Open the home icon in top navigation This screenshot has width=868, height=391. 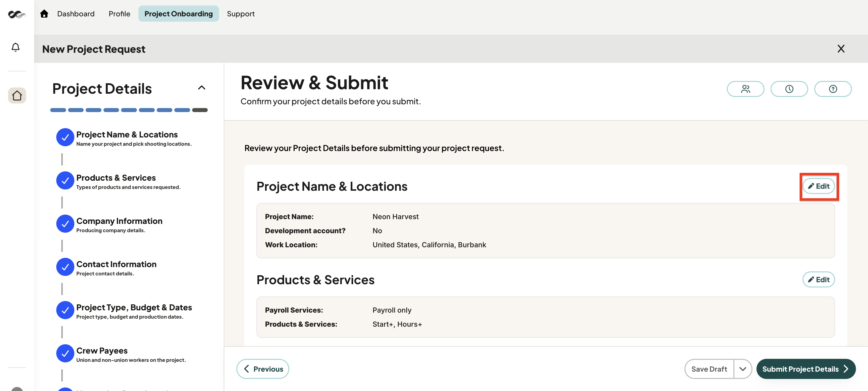pyautogui.click(x=44, y=14)
